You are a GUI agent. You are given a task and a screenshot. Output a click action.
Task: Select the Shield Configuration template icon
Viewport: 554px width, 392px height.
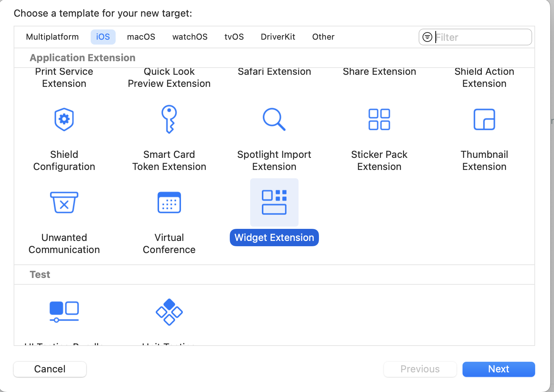64,119
